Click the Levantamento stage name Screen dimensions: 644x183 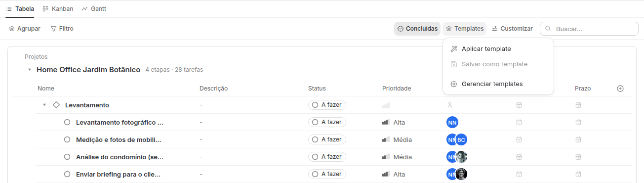pyautogui.click(x=87, y=105)
